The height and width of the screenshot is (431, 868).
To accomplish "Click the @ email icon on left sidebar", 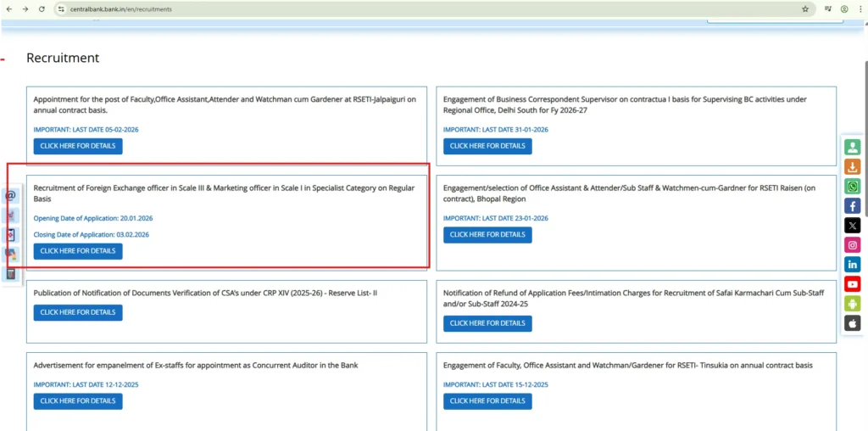I will click(x=11, y=195).
